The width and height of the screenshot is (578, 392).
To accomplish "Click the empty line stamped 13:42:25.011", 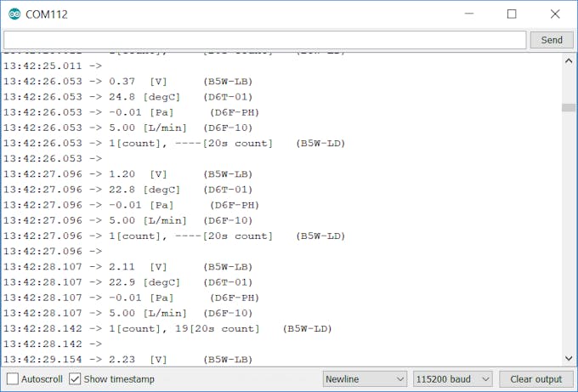I will 53,65.
